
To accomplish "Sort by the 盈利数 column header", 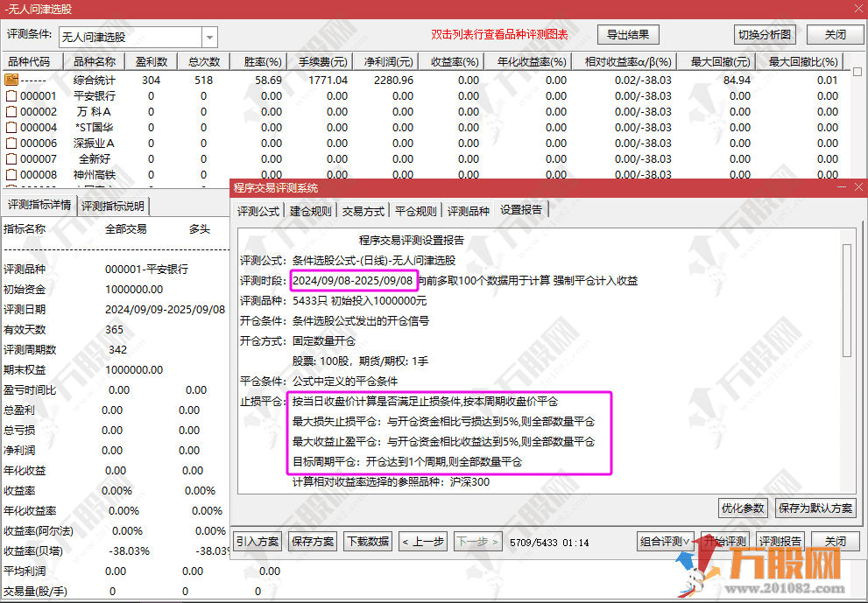I will pyautogui.click(x=152, y=61).
